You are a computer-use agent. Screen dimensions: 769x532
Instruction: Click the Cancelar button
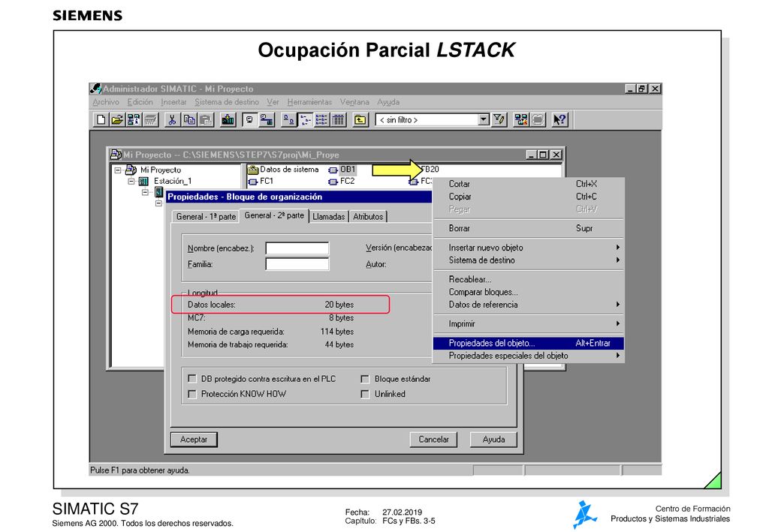[x=433, y=440]
